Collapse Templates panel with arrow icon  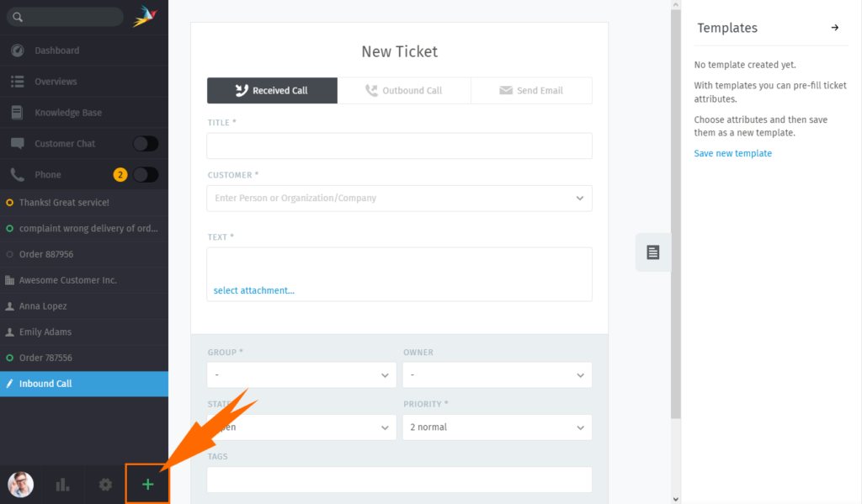pyautogui.click(x=834, y=28)
